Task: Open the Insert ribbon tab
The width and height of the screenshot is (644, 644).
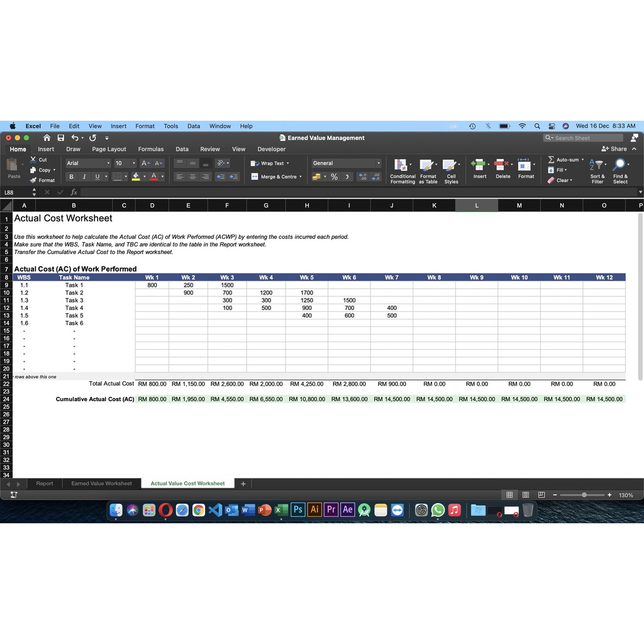Action: pos(46,149)
